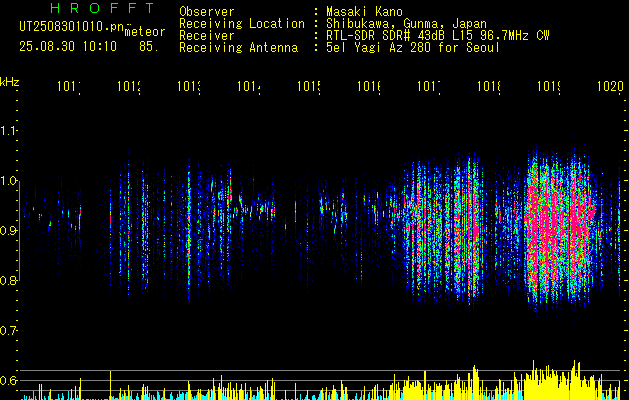The width and height of the screenshot is (629, 400).
Task: Click the 1012 time marker
Action: (x=129, y=86)
